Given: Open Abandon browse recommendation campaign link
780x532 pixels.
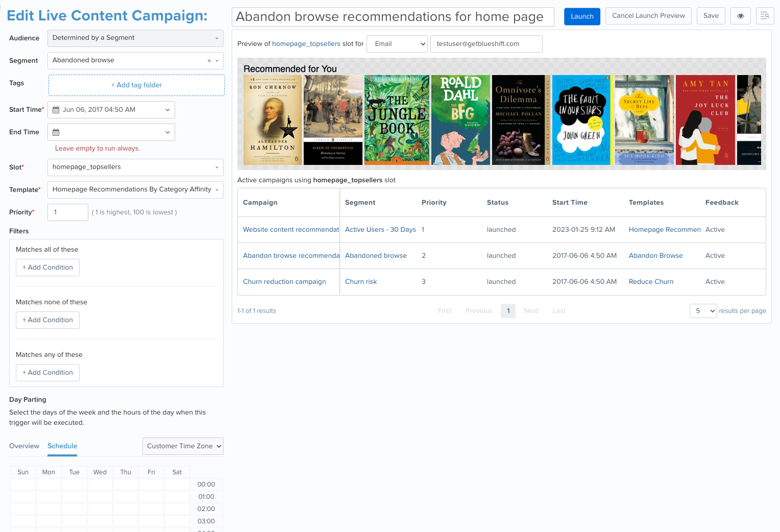Looking at the screenshot, I should click(x=291, y=256).
